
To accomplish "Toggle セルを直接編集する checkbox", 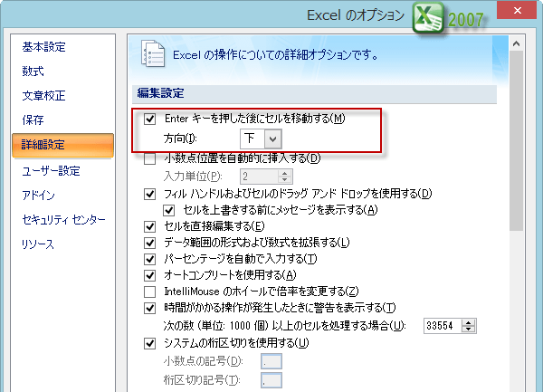I will 149,227.
